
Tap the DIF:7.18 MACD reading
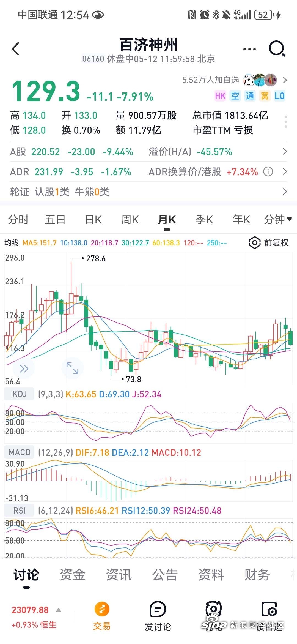(x=92, y=452)
